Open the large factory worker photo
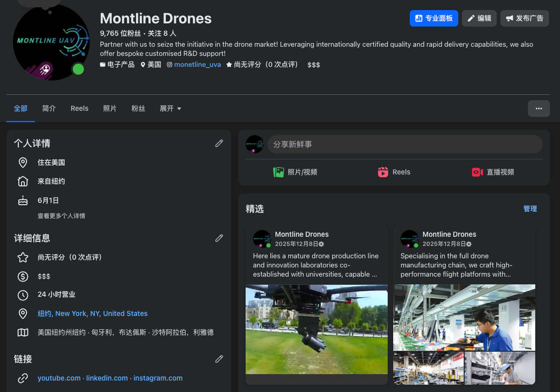 [464, 317]
